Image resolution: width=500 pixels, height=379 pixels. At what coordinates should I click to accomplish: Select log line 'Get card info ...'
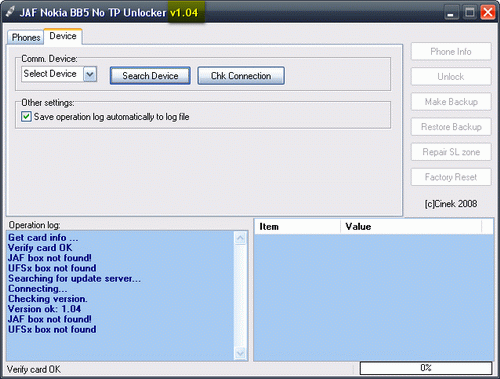point(43,238)
